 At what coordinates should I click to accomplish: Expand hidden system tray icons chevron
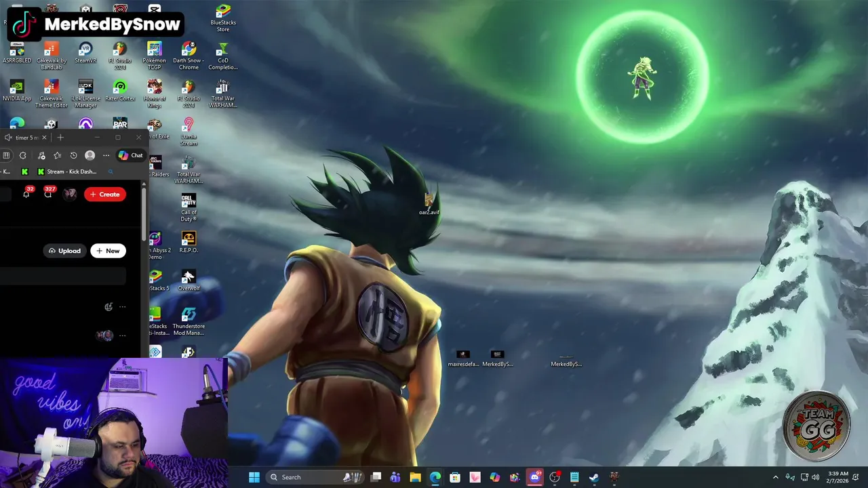pyautogui.click(x=776, y=477)
